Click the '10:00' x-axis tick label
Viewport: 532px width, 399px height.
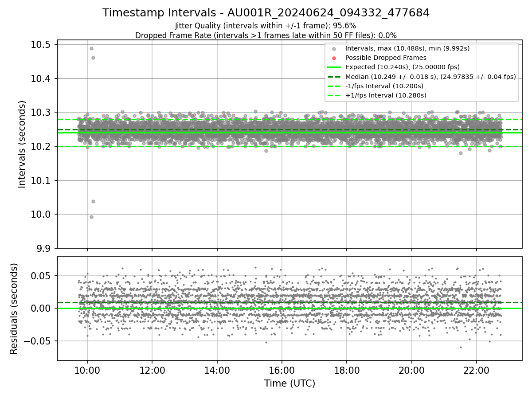(87, 370)
